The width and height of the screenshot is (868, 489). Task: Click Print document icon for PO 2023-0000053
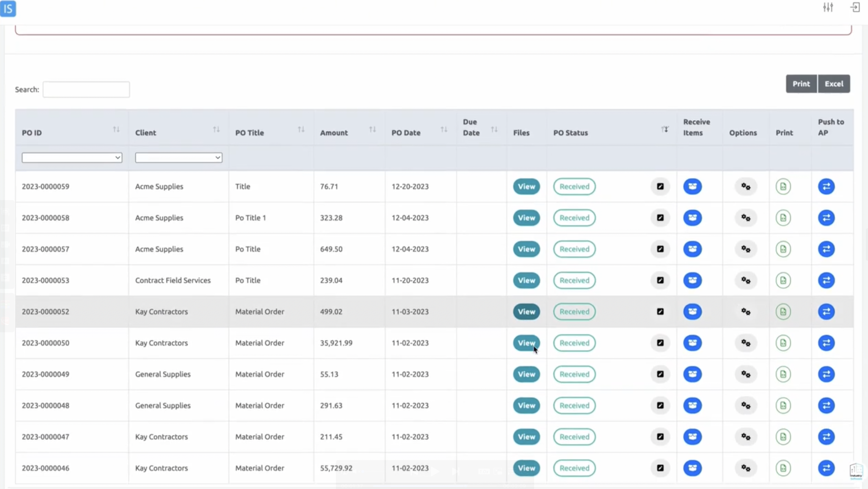[x=783, y=280]
